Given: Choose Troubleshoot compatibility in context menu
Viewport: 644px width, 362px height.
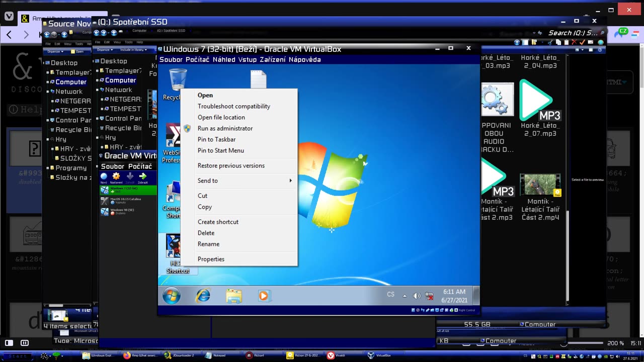Looking at the screenshot, I should coord(234,106).
